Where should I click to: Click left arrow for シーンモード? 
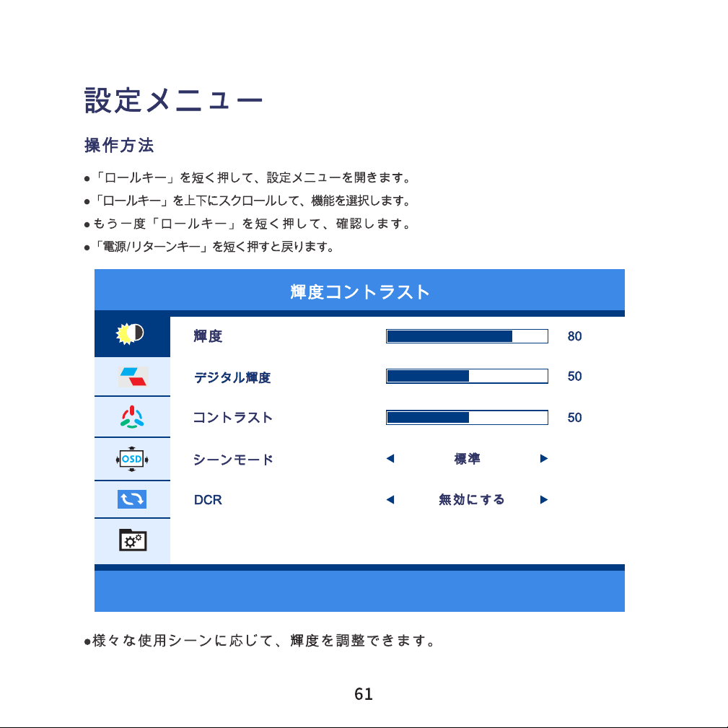pyautogui.click(x=390, y=459)
